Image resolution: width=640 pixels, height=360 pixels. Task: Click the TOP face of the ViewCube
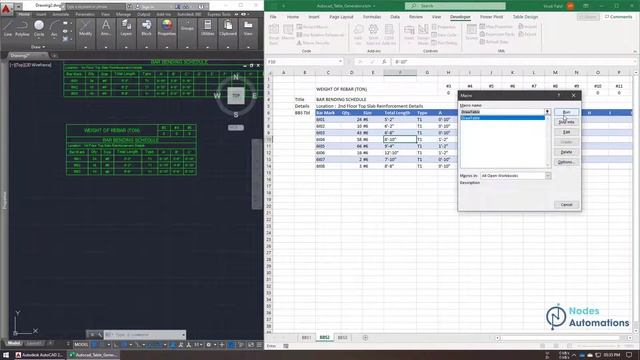236,96
